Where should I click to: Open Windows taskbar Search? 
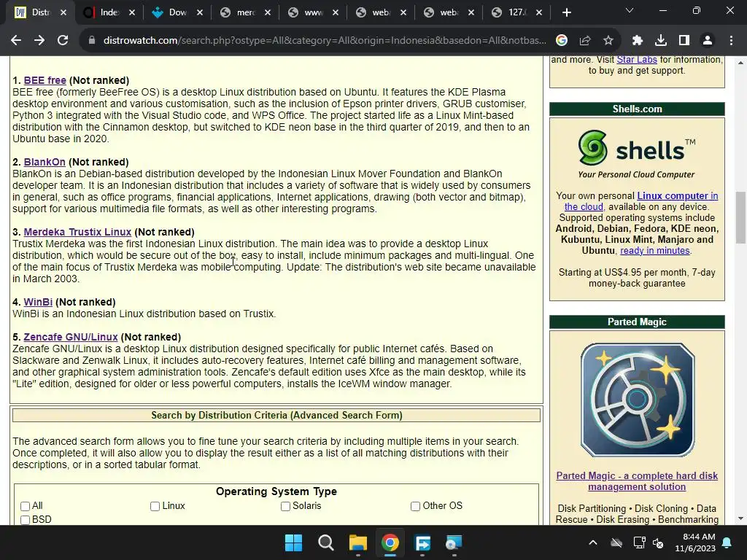[326, 542]
